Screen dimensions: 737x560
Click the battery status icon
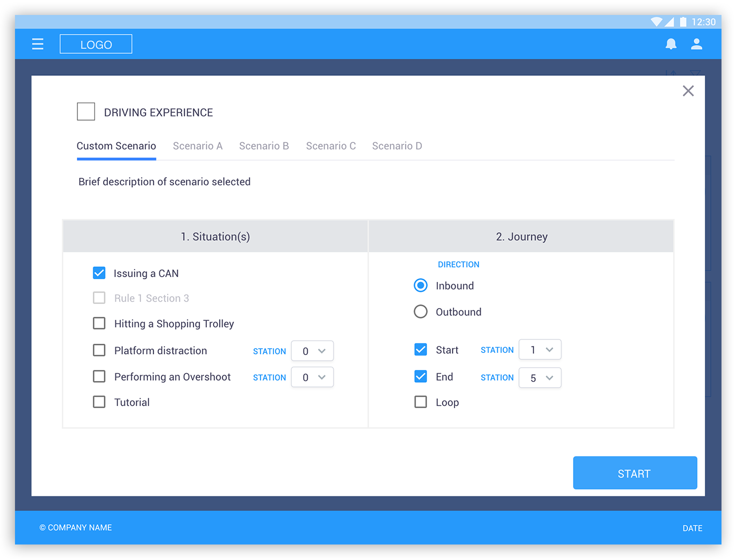683,22
